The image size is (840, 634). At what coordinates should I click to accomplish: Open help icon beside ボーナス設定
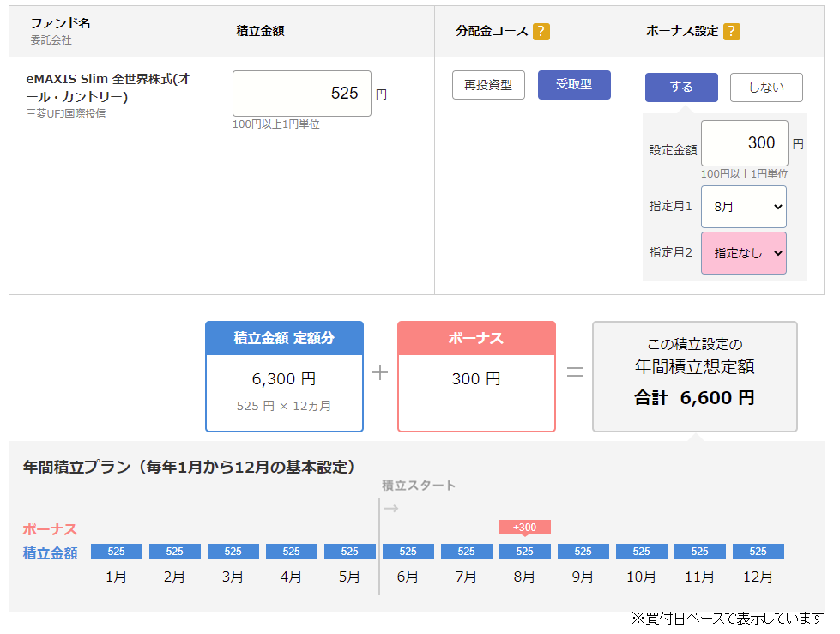point(731,32)
